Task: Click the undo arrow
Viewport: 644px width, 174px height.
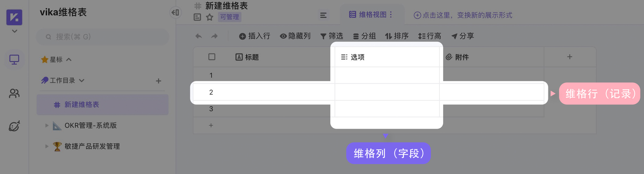Action: 199,36
